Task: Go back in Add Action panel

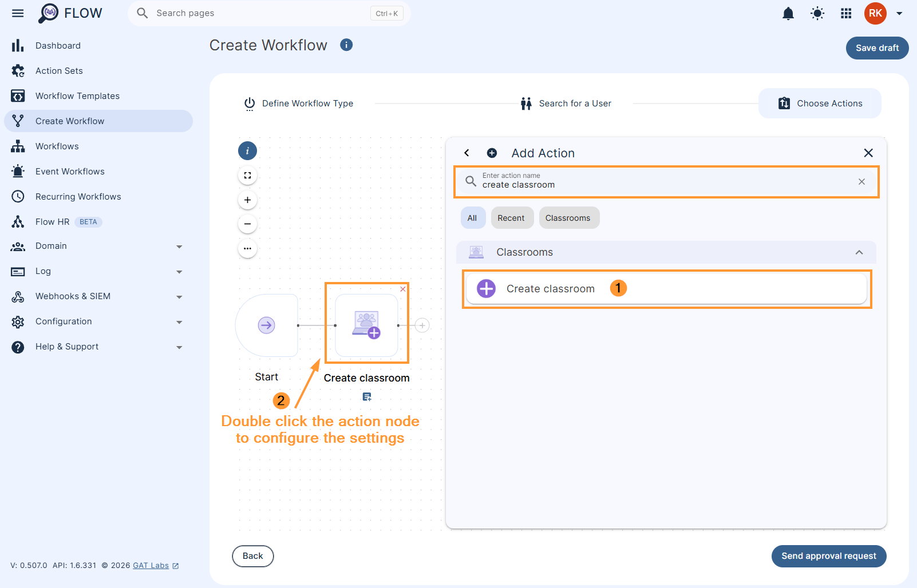Action: [467, 153]
